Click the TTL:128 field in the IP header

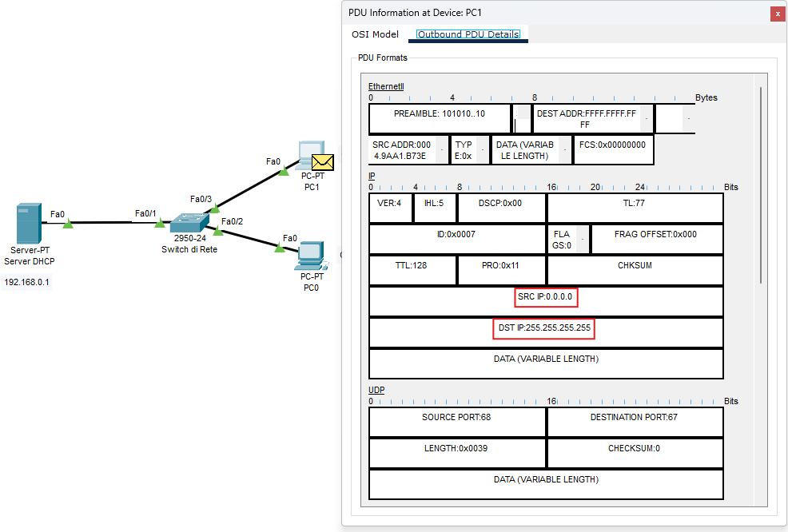pyautogui.click(x=412, y=270)
